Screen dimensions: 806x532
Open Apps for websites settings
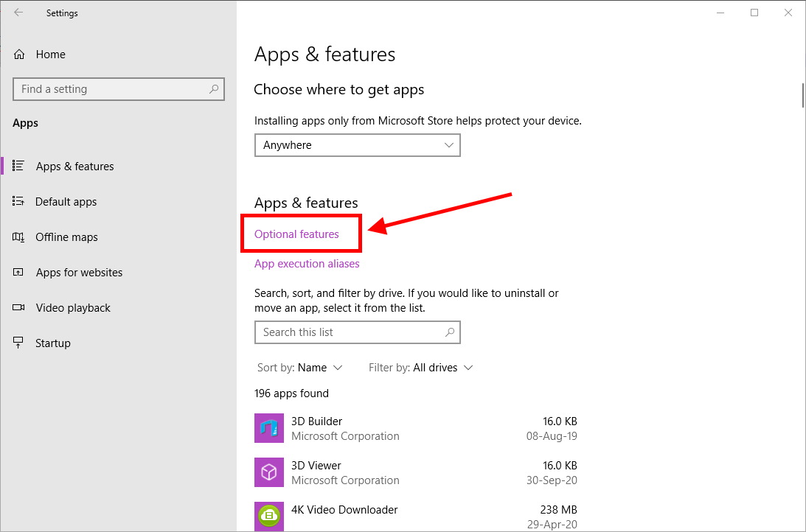79,273
